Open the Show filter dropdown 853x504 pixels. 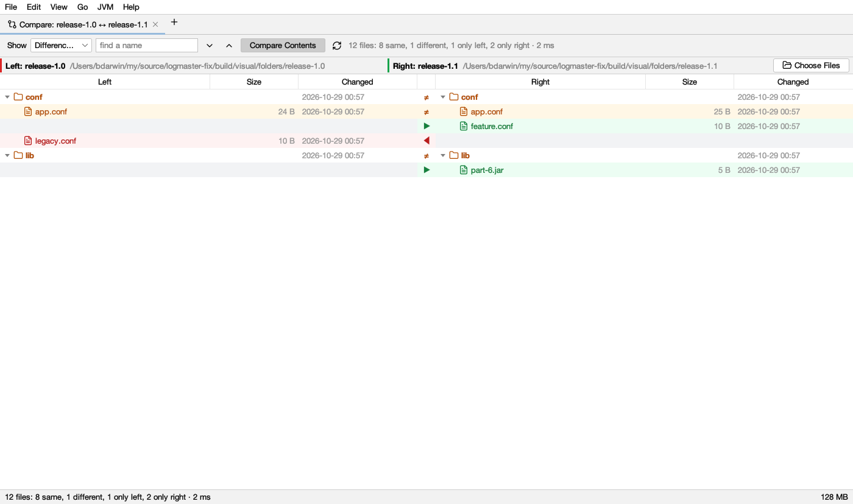point(61,45)
